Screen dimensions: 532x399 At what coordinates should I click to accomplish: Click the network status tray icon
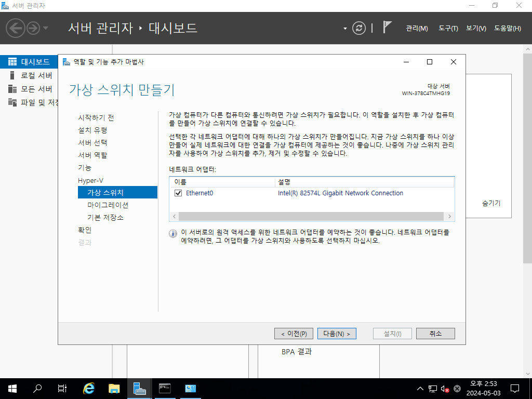[433, 389]
